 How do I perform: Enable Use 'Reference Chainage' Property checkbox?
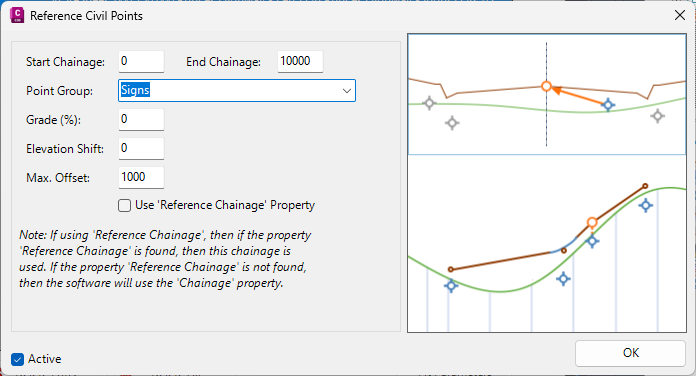coord(124,206)
